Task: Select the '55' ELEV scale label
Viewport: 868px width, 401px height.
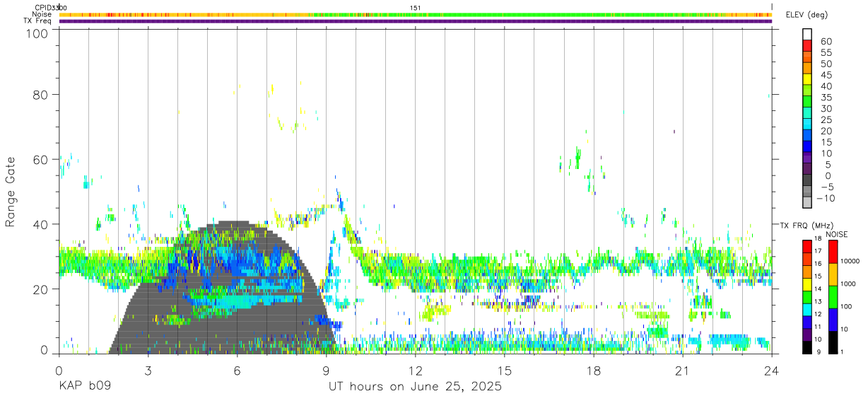Action: pyautogui.click(x=826, y=53)
